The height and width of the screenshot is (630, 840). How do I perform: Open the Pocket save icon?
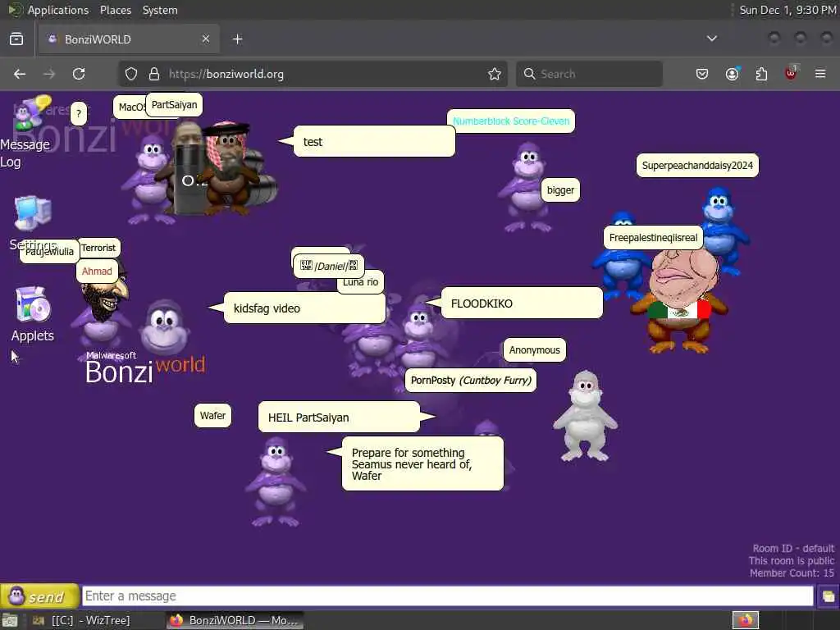click(x=702, y=74)
